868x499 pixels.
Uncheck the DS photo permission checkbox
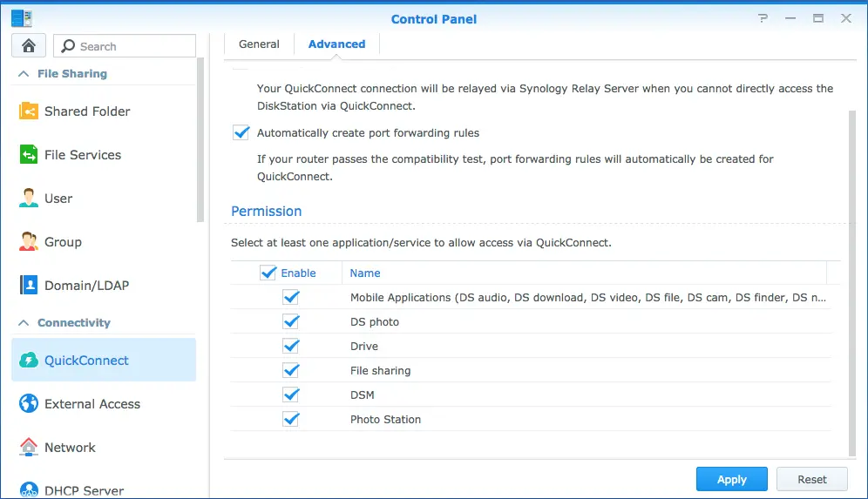click(x=291, y=322)
